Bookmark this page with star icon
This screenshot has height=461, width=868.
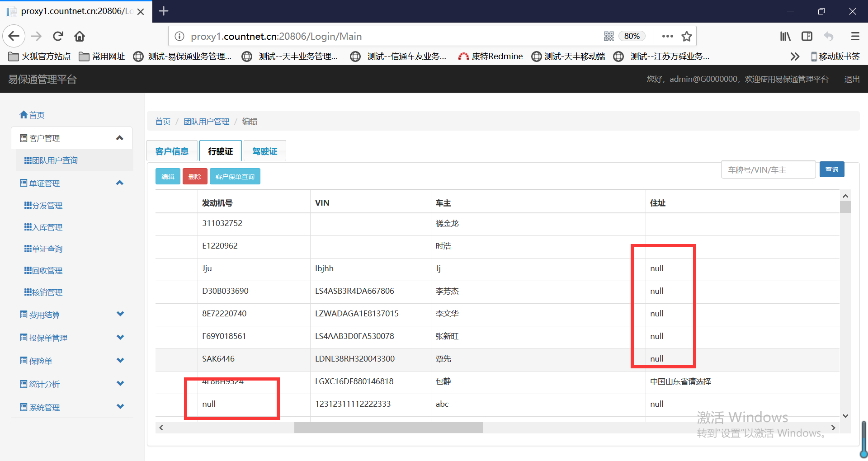coord(687,36)
